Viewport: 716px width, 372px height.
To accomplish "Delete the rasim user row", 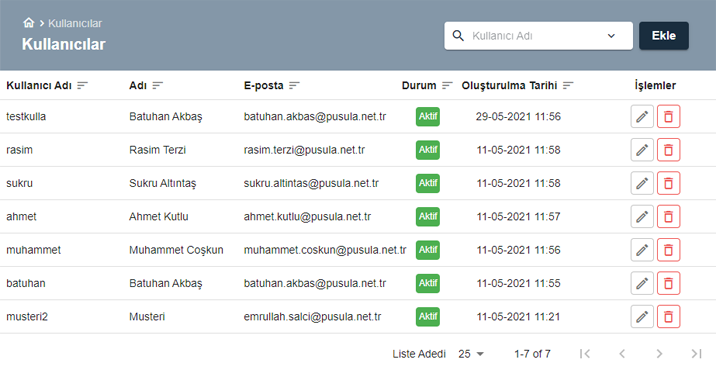I will click(669, 150).
